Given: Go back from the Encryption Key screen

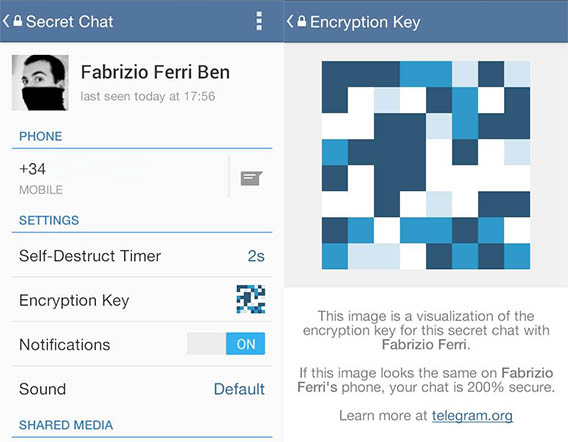Looking at the screenshot, I should 290,21.
